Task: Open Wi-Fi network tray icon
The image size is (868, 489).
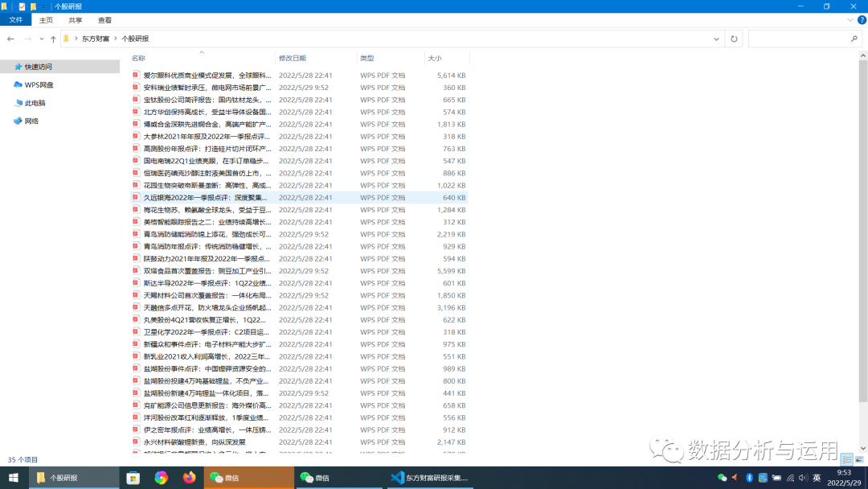Action: pos(790,478)
